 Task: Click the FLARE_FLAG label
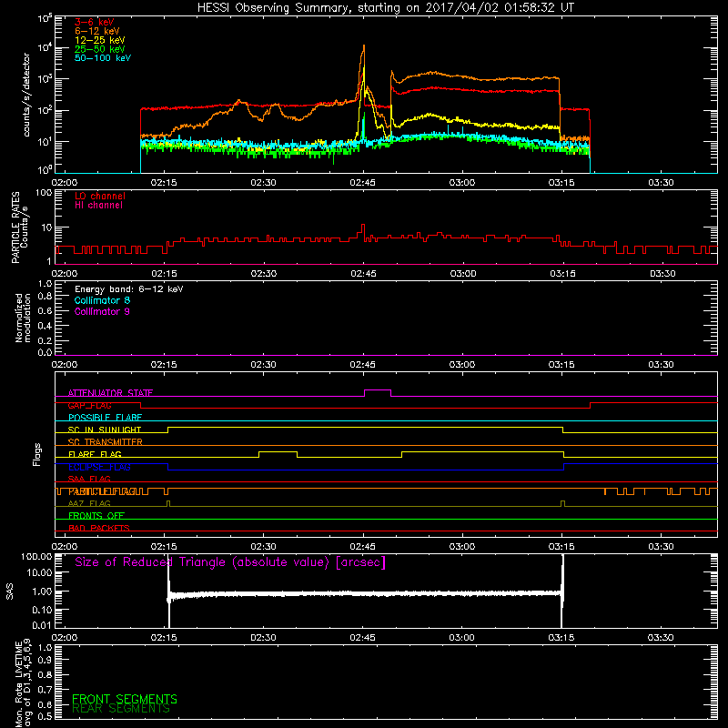[x=95, y=454]
